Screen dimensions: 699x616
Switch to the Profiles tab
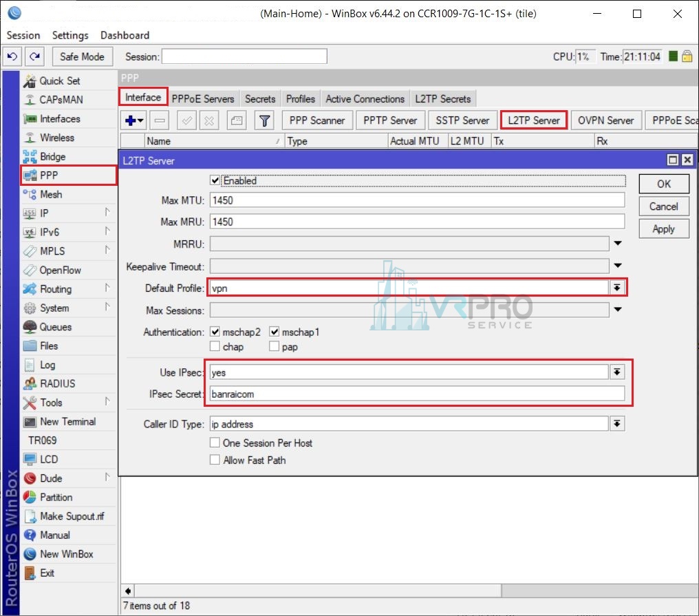click(301, 99)
